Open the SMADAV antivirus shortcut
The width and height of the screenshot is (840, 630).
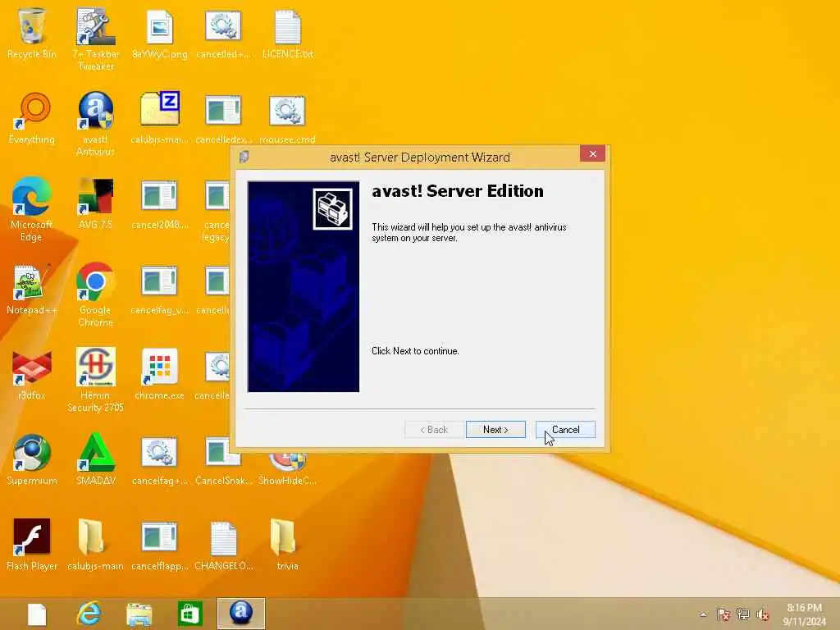pos(95,459)
